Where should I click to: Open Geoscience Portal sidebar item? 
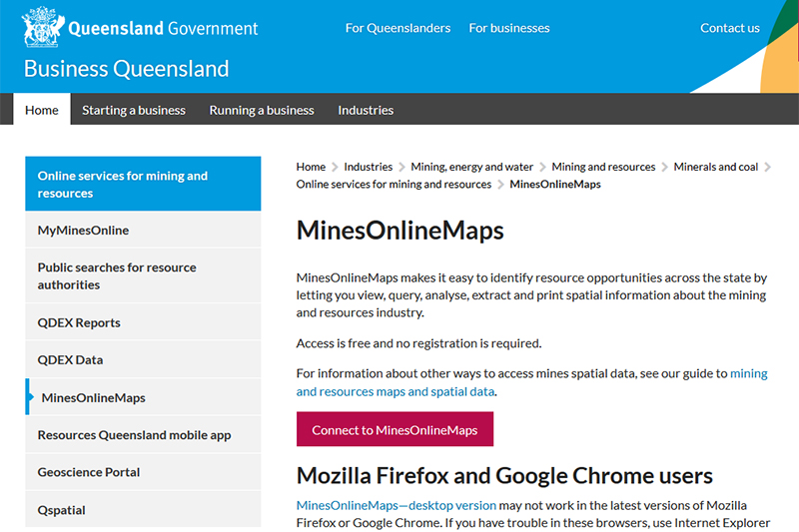tap(88, 472)
